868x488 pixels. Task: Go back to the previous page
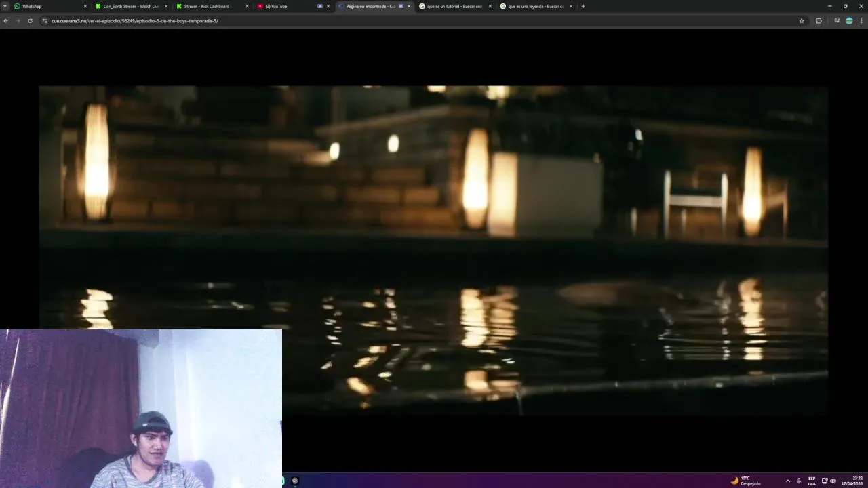(5, 21)
